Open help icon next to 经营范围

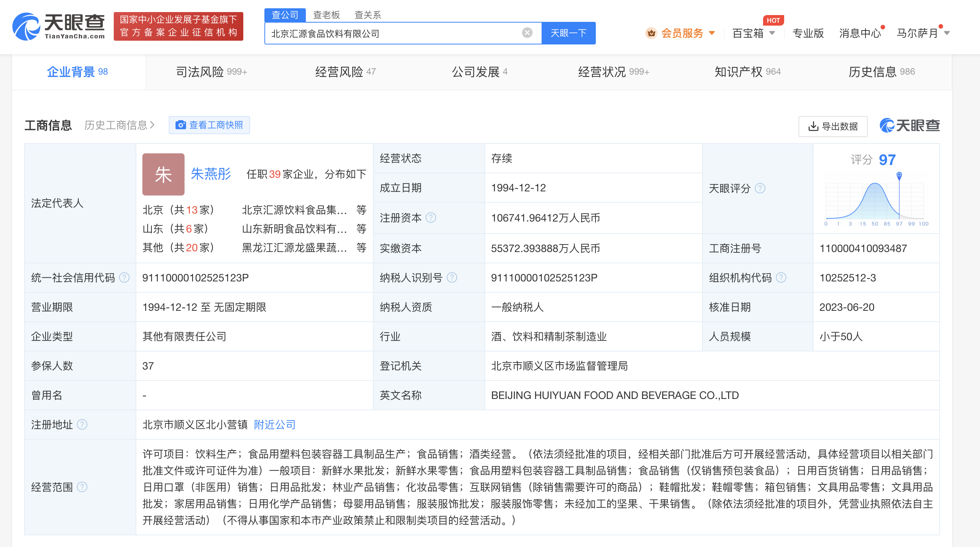coord(82,487)
